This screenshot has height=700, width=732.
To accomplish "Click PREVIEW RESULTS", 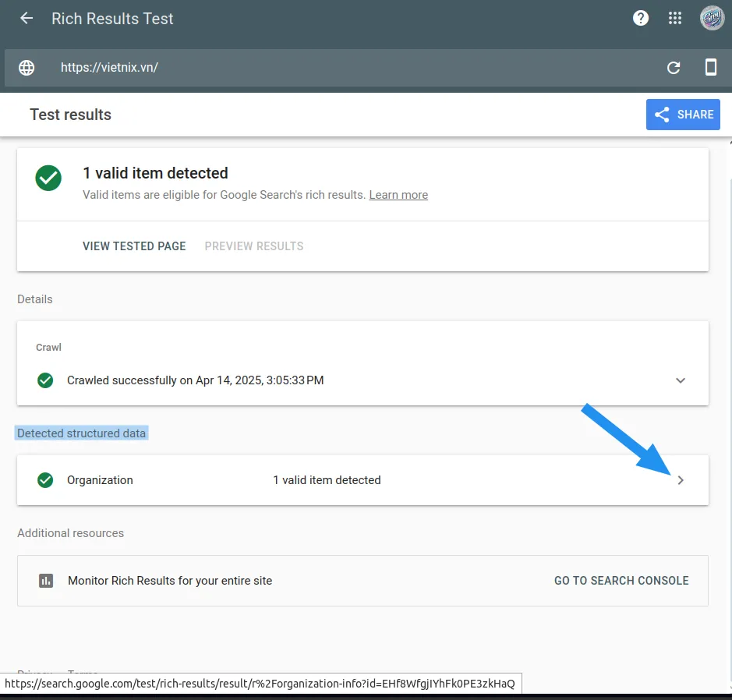I will [254, 246].
